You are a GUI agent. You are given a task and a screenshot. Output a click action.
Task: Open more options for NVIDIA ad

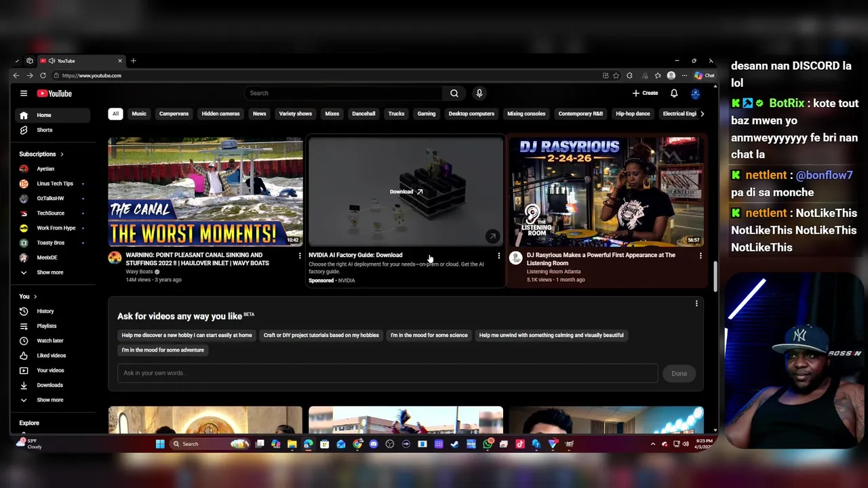[499, 256]
